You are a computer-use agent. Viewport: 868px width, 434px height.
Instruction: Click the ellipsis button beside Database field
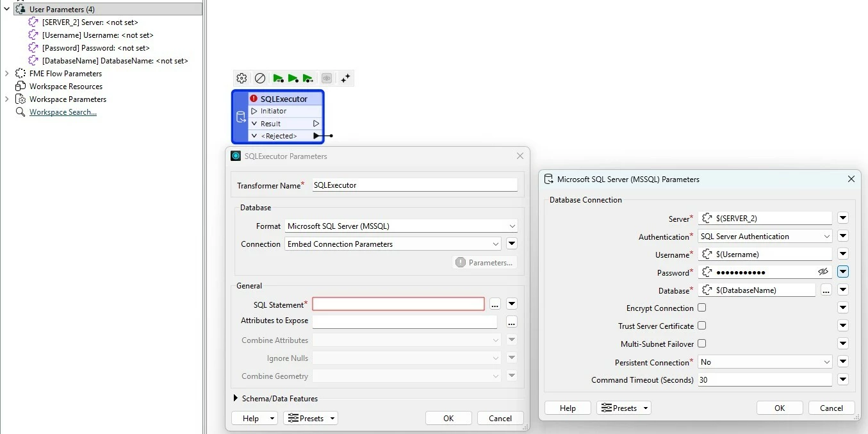pyautogui.click(x=826, y=290)
